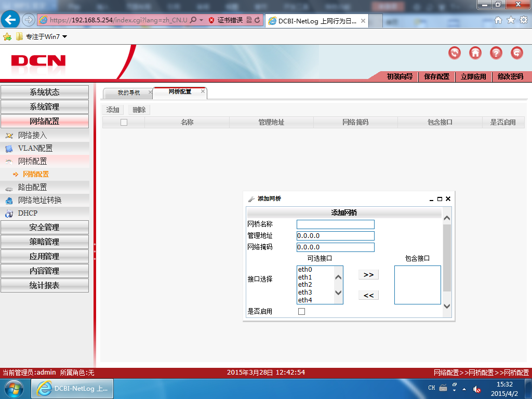Click the add-to-favorites star icon on favorites bar
This screenshot has height=399, width=532.
click(7, 37)
